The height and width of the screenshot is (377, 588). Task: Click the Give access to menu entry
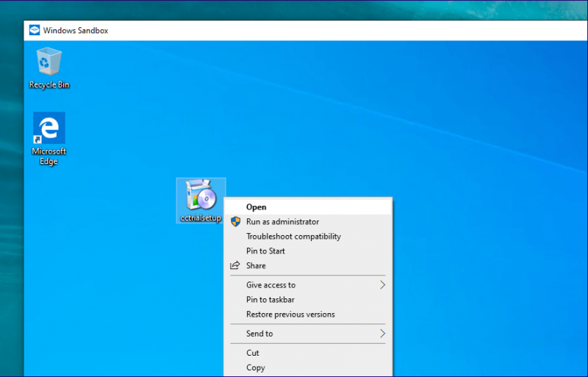tap(308, 285)
